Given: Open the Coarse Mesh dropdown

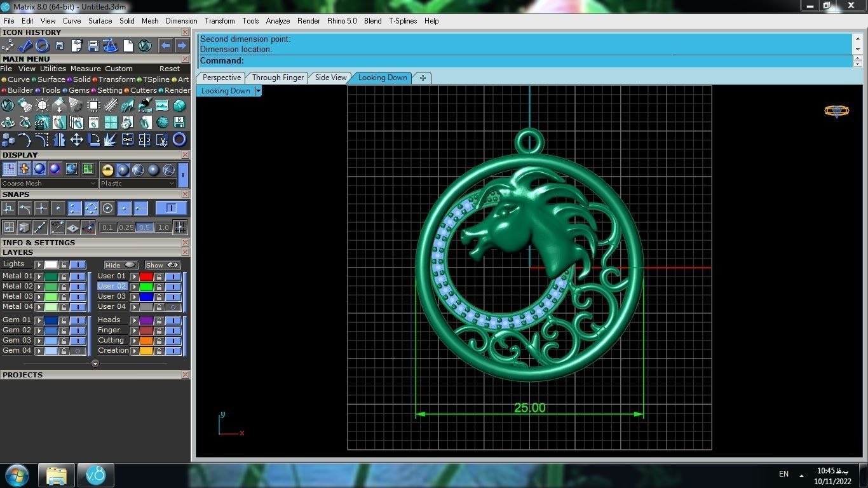Looking at the screenshot, I should coord(49,183).
